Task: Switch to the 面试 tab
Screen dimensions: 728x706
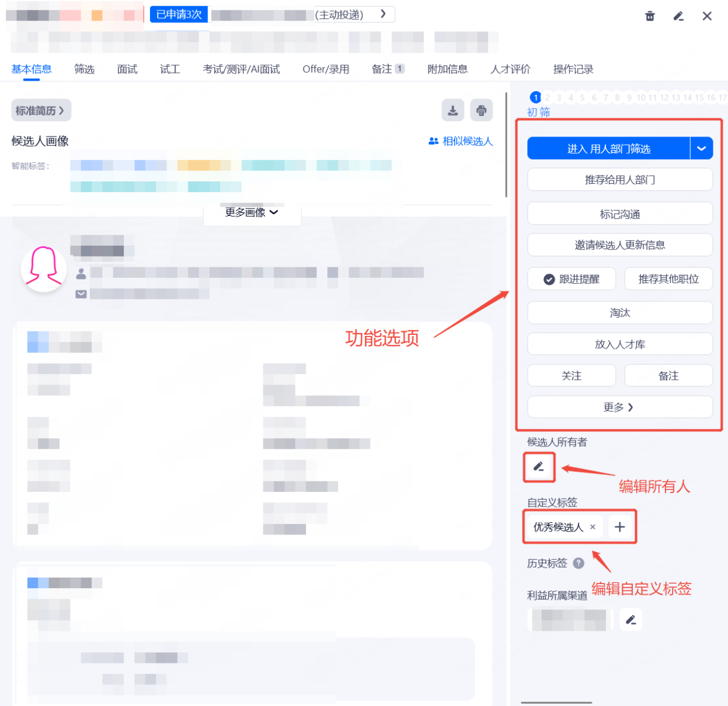Action: click(x=127, y=69)
